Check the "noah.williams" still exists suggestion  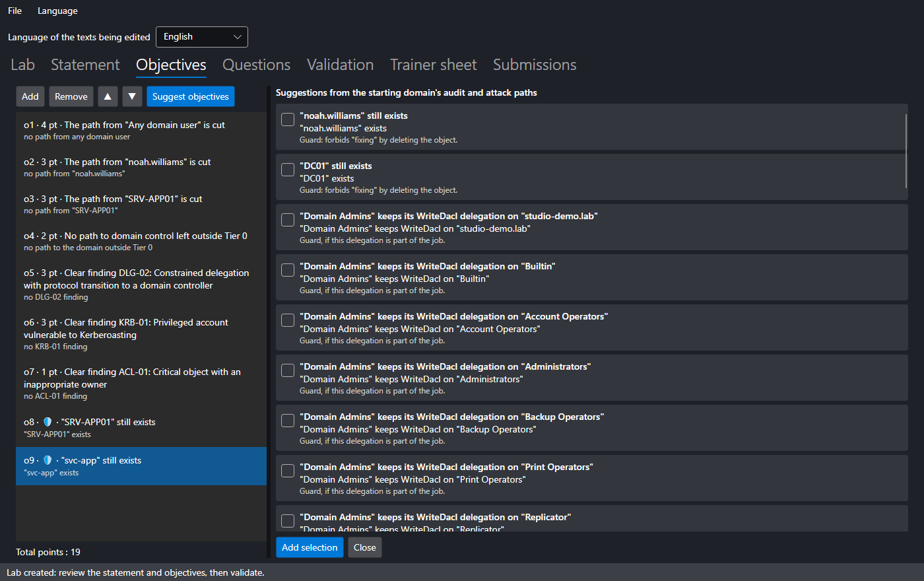[288, 120]
